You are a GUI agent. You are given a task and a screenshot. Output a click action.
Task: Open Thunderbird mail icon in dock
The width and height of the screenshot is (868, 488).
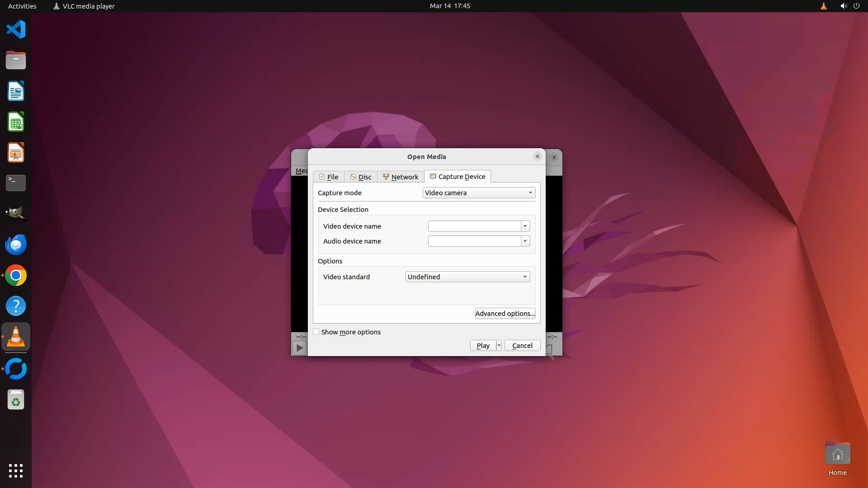click(16, 244)
